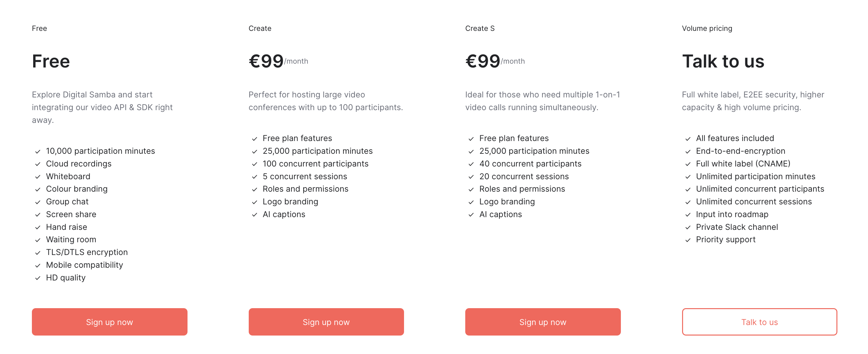Click the Talk to us outlined button
Image resolution: width=868 pixels, height=354 pixels.
pos(759,322)
